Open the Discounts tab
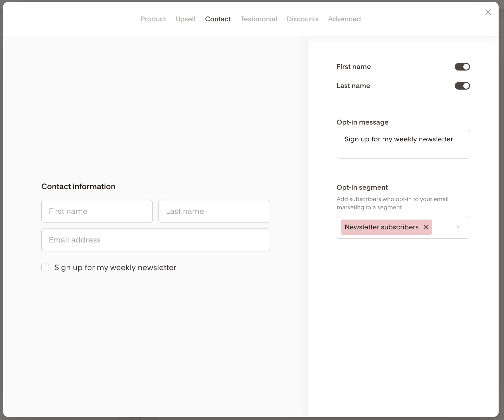The width and height of the screenshot is (504, 420). click(302, 19)
